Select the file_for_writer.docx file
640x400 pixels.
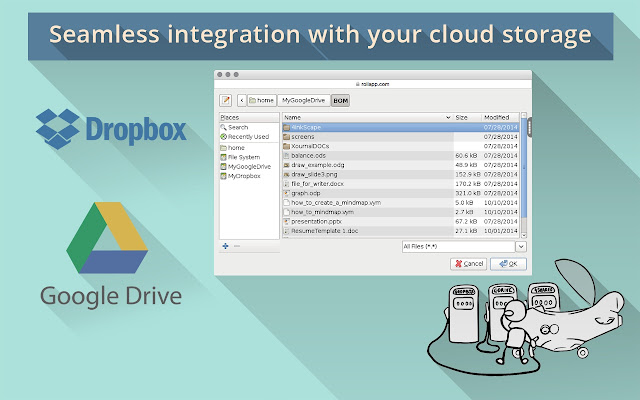(400, 184)
